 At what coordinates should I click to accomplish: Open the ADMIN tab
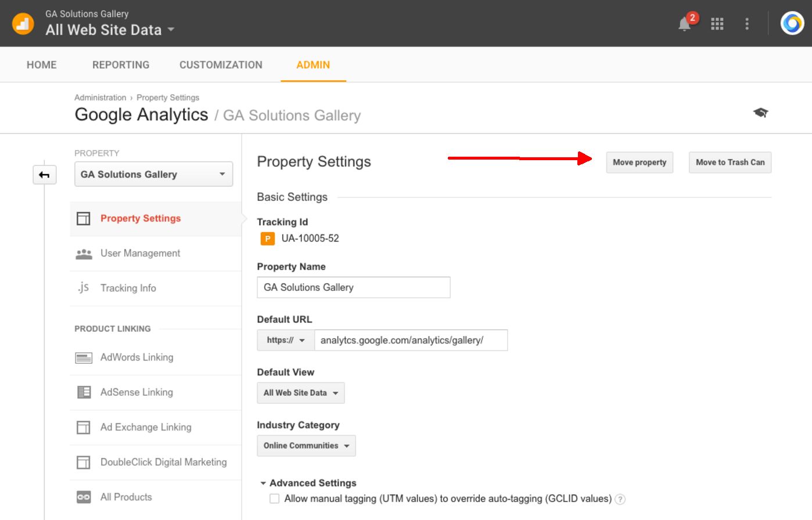(314, 64)
